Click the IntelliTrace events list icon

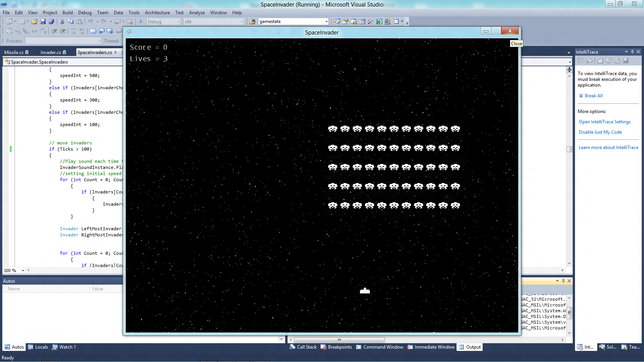point(581,61)
